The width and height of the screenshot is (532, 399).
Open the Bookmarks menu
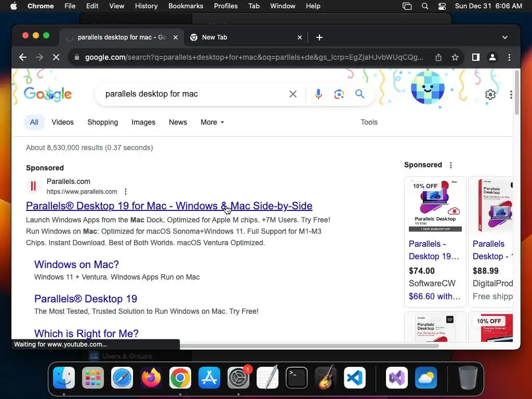click(185, 6)
